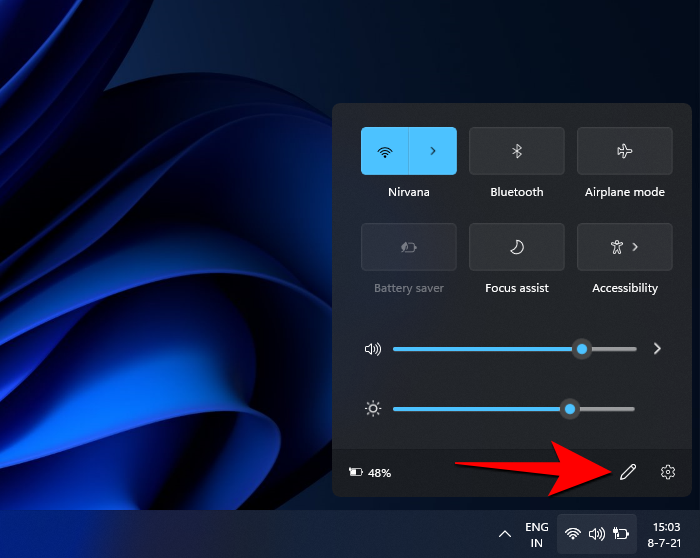Click the brightness sun icon

(x=373, y=409)
